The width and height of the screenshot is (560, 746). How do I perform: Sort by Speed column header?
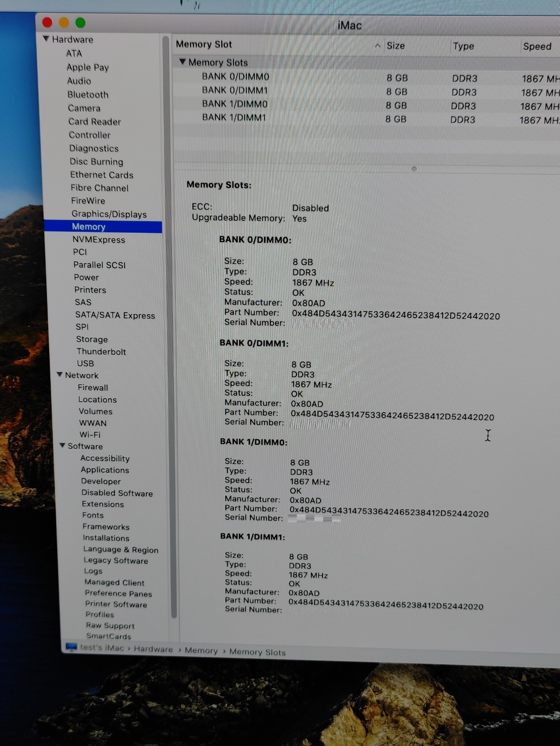pyautogui.click(x=537, y=46)
